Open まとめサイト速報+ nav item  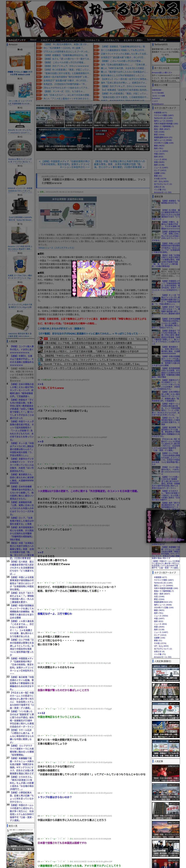(x=133, y=40)
